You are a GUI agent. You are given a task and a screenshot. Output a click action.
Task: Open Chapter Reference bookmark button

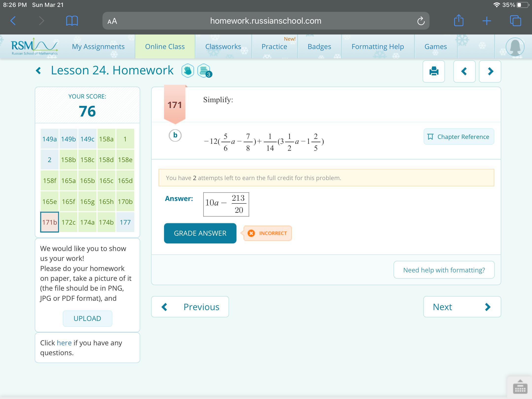(x=459, y=137)
